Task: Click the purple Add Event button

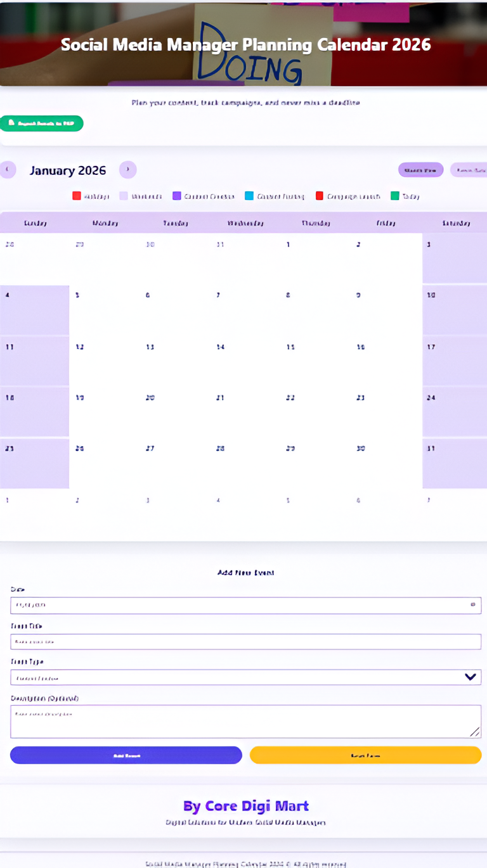Action: click(x=126, y=755)
